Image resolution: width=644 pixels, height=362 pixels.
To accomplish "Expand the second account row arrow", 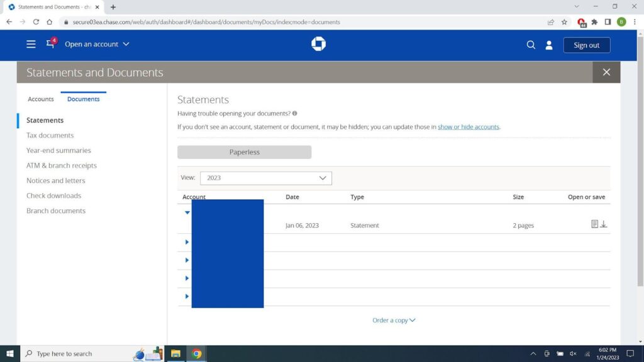I will tap(187, 242).
